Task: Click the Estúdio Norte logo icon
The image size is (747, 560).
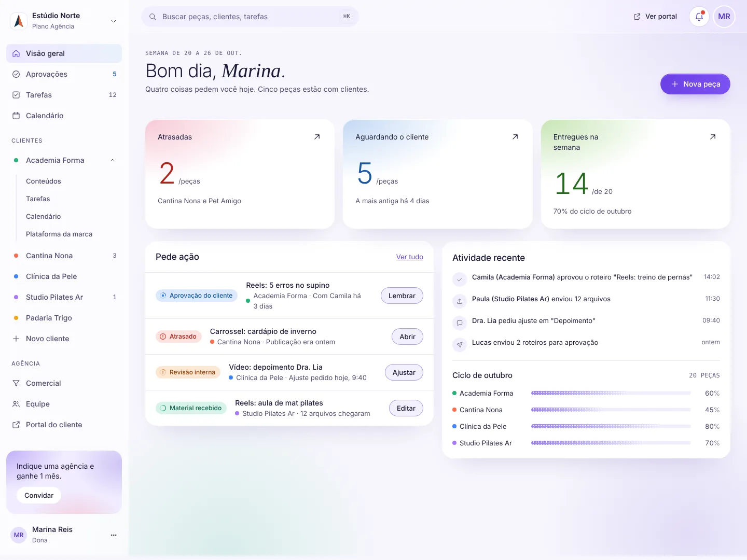Action: click(19, 21)
